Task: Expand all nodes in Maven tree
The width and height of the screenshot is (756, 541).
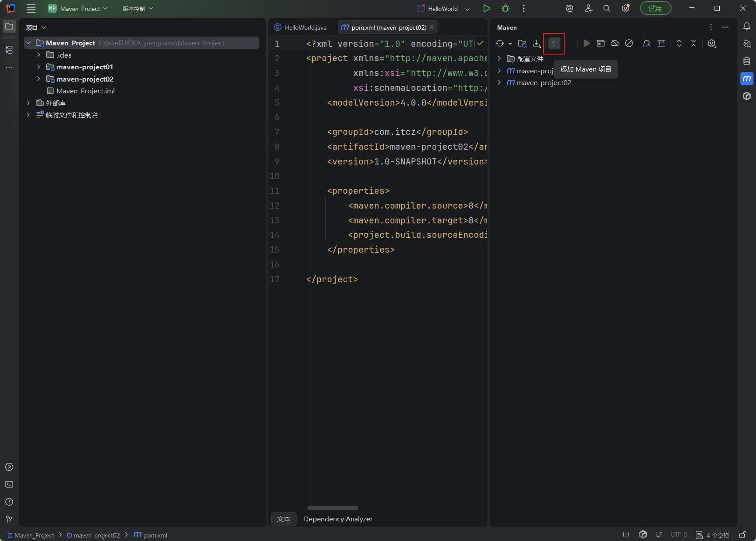Action: tap(679, 43)
